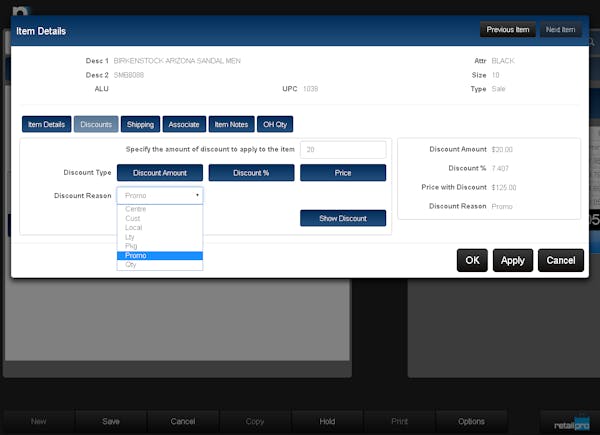Click the Retail Pro logo
Viewport: 600px width, 435px height.
point(572,424)
